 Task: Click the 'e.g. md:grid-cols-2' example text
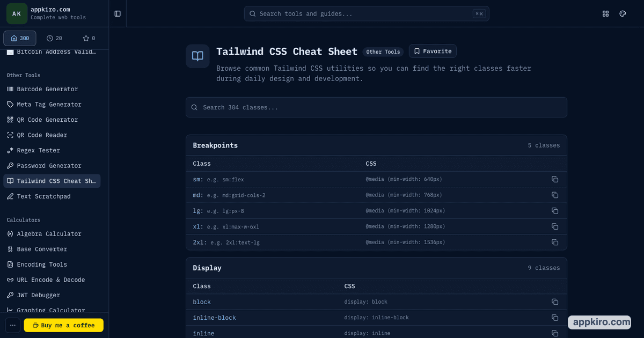pos(236,195)
